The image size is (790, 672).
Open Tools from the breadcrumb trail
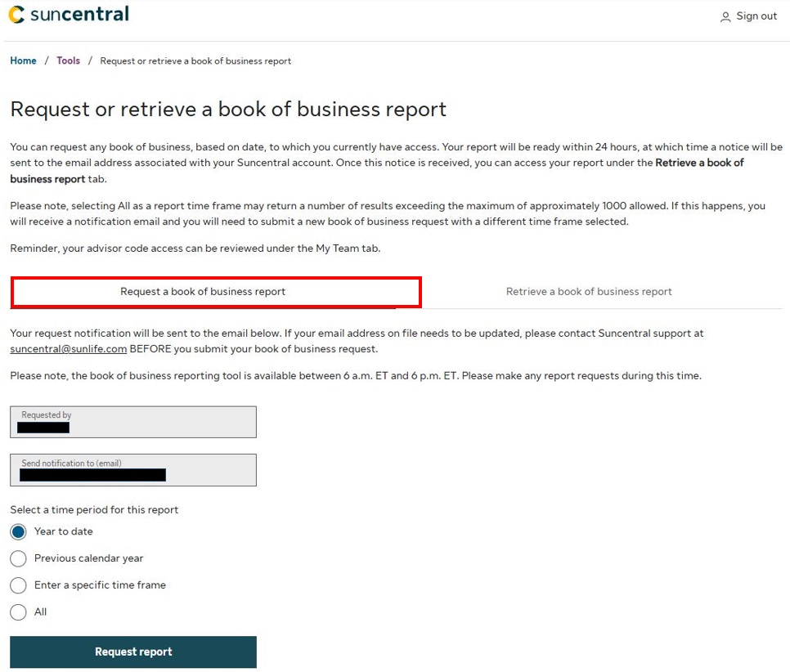coord(68,61)
